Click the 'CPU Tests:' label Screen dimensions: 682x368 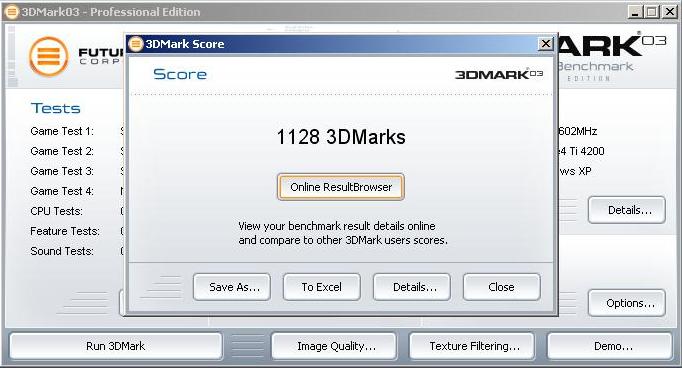tap(57, 211)
